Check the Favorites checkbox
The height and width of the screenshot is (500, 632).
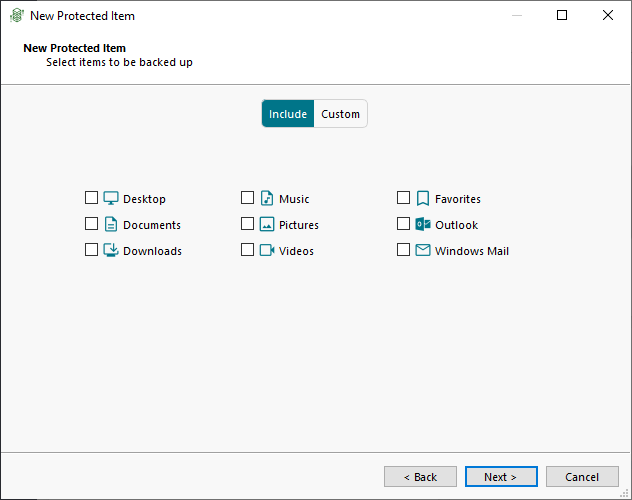[403, 198]
